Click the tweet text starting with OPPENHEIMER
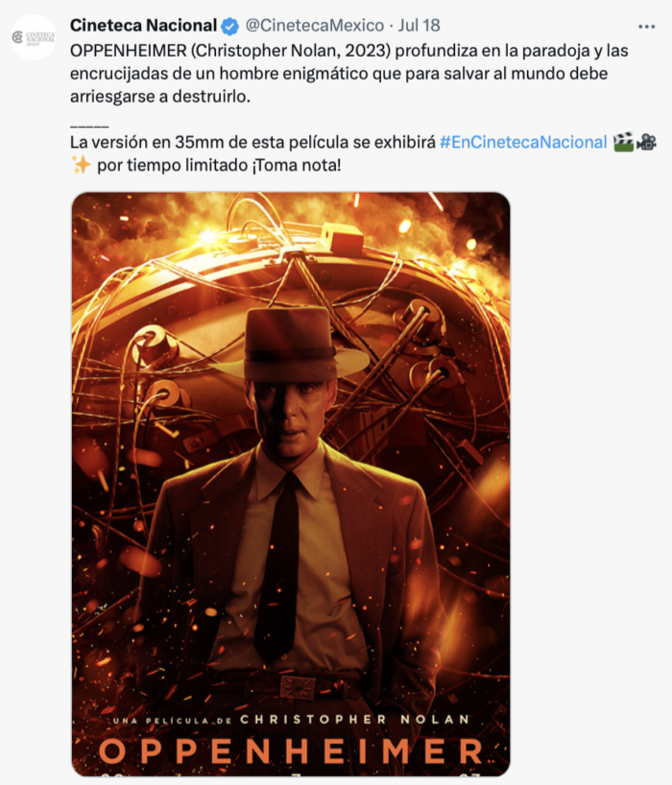 pyautogui.click(x=349, y=74)
